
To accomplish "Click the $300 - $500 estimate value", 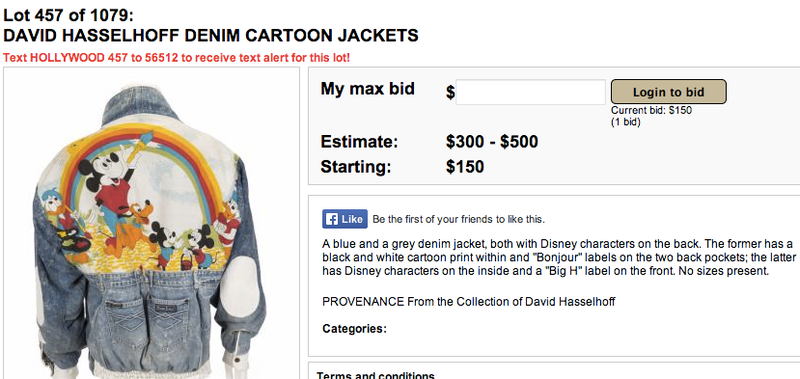I will click(x=492, y=142).
